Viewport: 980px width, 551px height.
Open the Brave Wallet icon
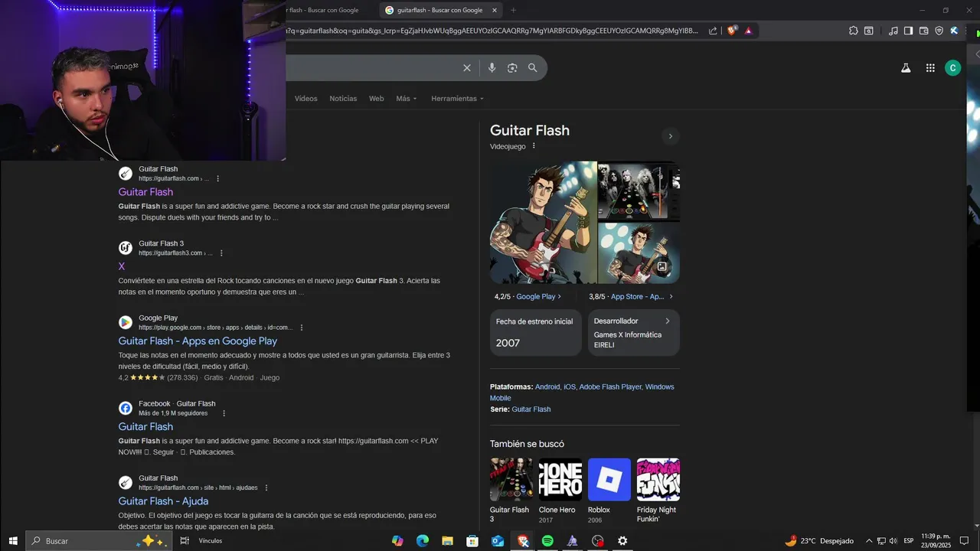click(x=923, y=31)
